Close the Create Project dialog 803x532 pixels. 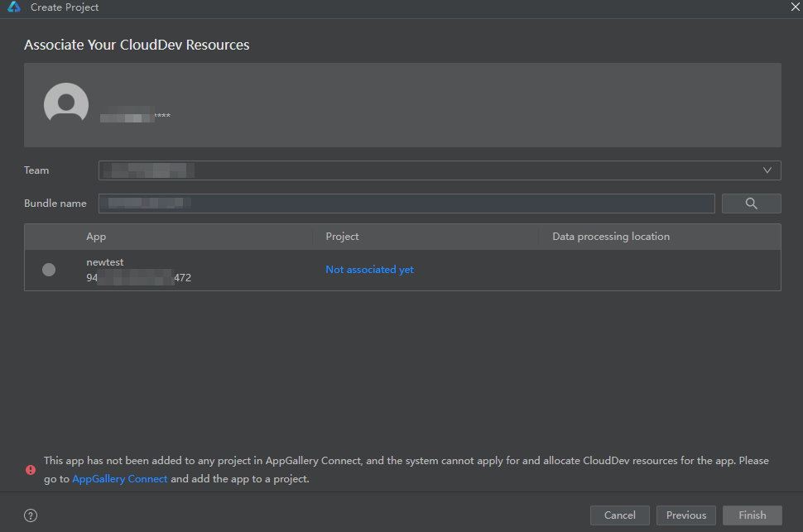click(795, 7)
